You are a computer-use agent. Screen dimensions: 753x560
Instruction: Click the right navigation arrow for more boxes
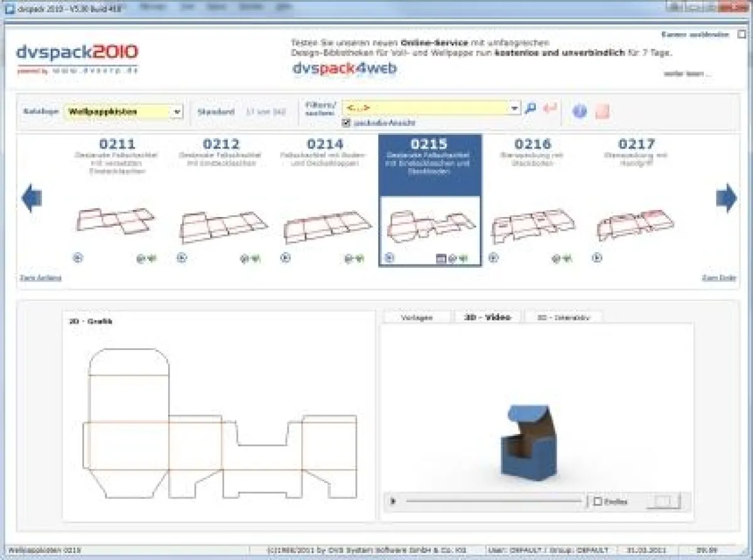click(x=726, y=196)
